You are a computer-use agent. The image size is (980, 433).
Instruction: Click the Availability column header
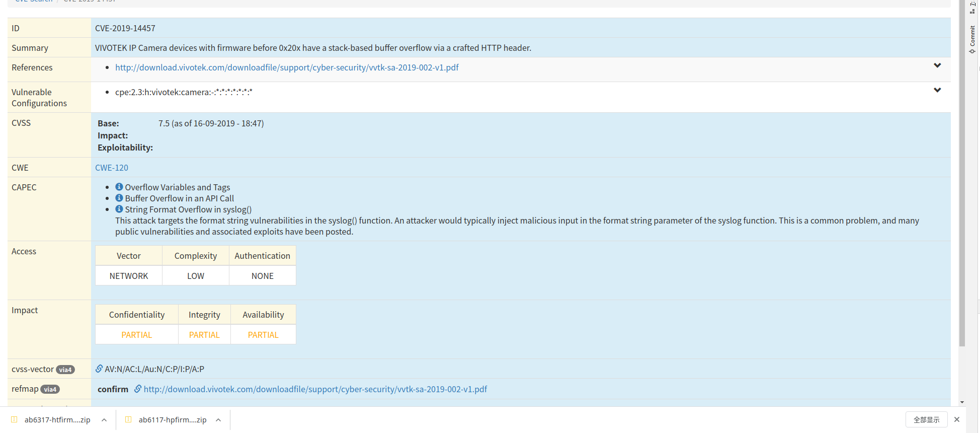[x=263, y=315]
